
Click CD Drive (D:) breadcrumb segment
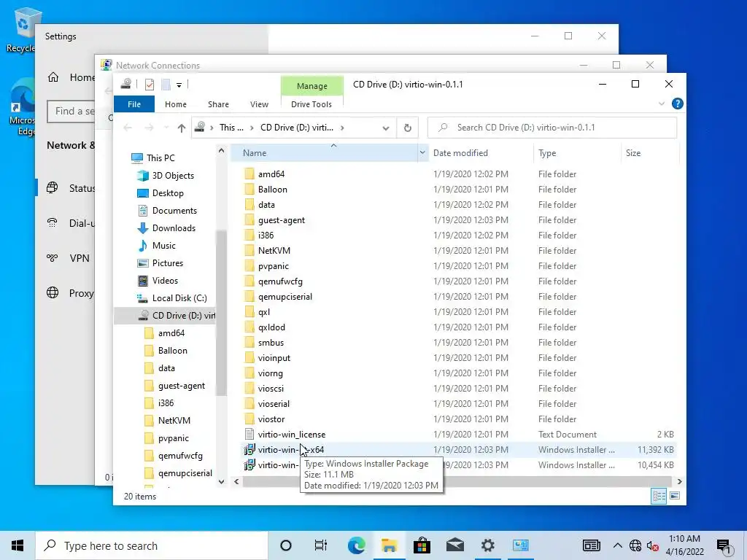[297, 128]
